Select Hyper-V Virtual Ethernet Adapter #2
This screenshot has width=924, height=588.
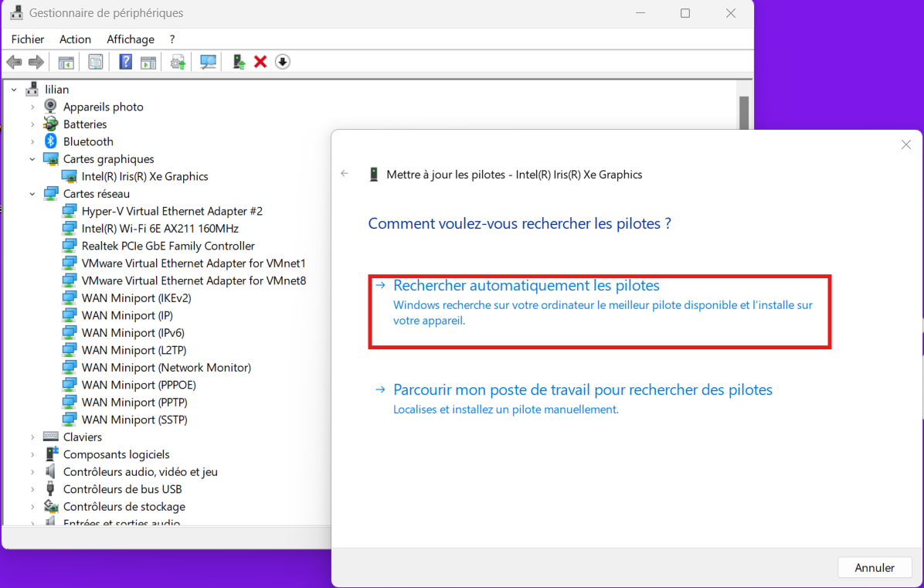172,211
